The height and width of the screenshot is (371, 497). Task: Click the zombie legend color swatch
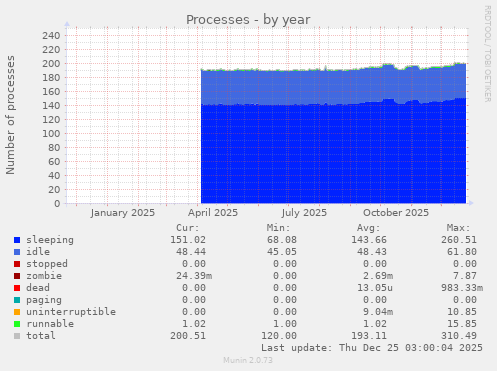point(17,276)
